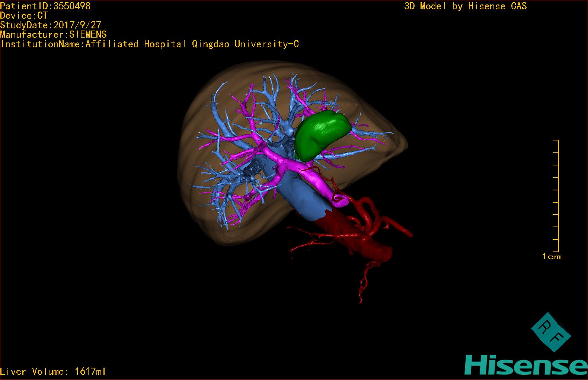Click the RF orientation cube

[x=551, y=332]
